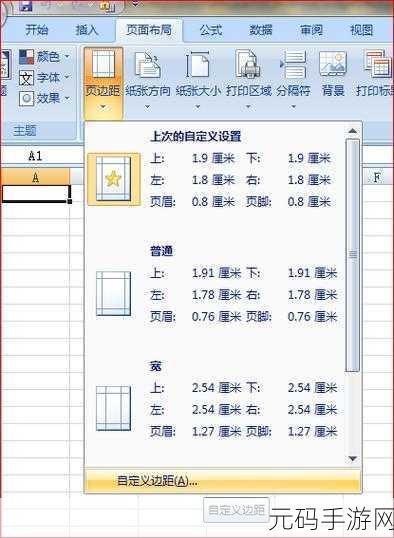This screenshot has width=394, height=538.
Task: Expand the arrow under 打印区域
Action: pos(248,107)
